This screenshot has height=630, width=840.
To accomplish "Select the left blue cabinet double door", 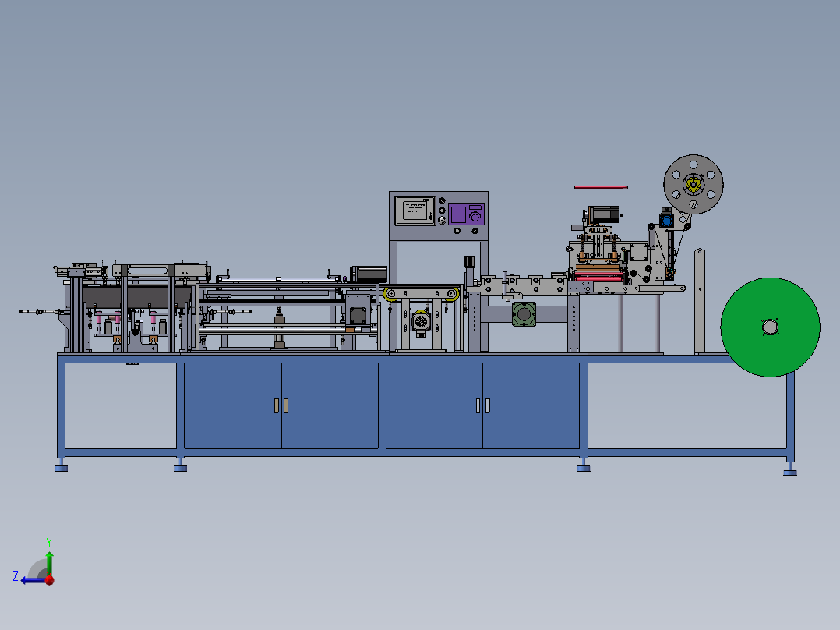I will pos(281,406).
